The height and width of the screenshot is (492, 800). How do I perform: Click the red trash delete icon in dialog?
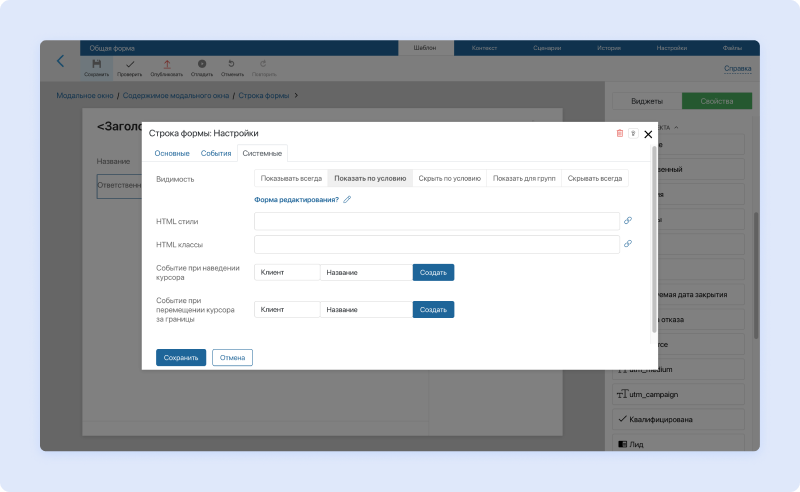pyautogui.click(x=619, y=133)
